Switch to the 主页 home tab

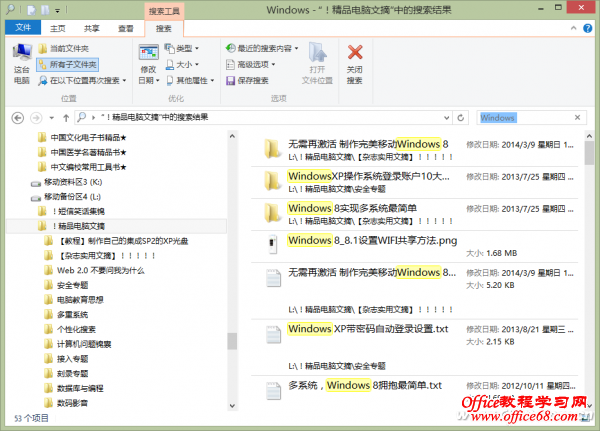pos(58,28)
